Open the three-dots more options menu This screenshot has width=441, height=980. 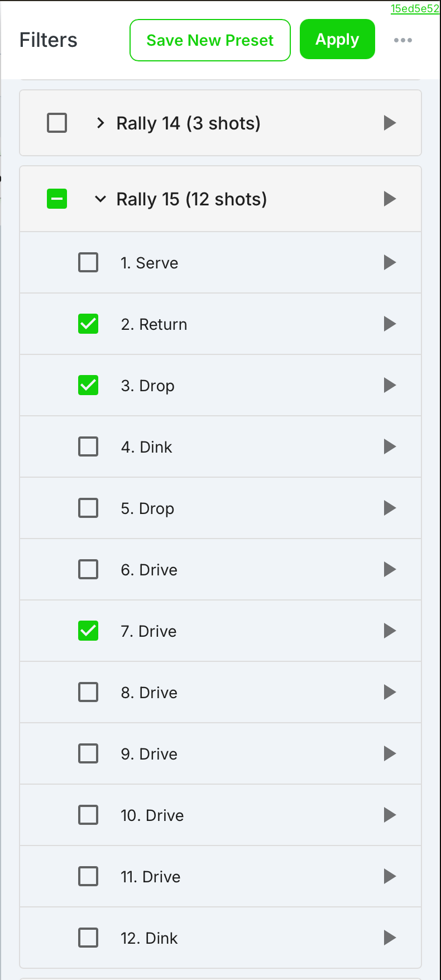click(x=403, y=40)
